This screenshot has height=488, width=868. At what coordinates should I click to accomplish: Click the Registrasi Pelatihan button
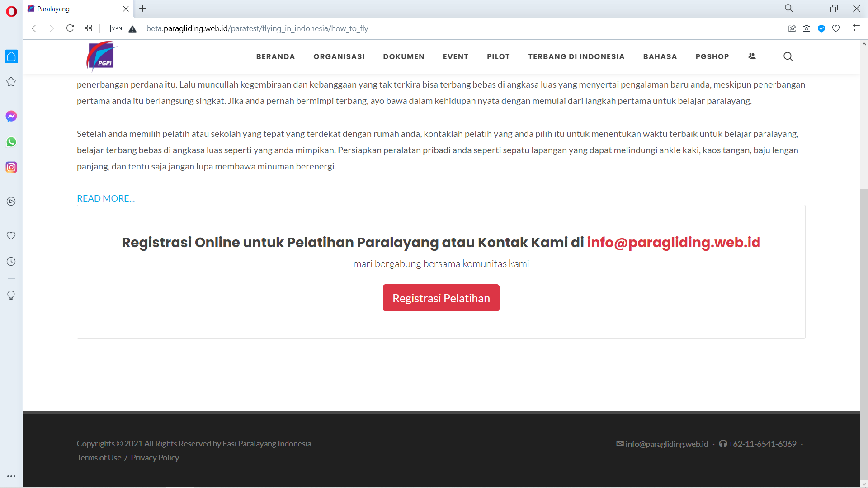[x=441, y=298]
